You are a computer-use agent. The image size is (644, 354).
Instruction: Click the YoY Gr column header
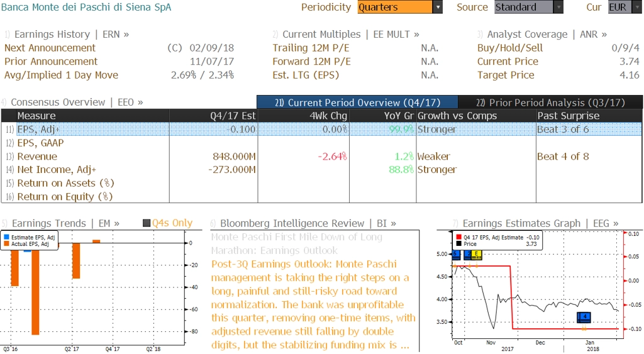(383, 116)
